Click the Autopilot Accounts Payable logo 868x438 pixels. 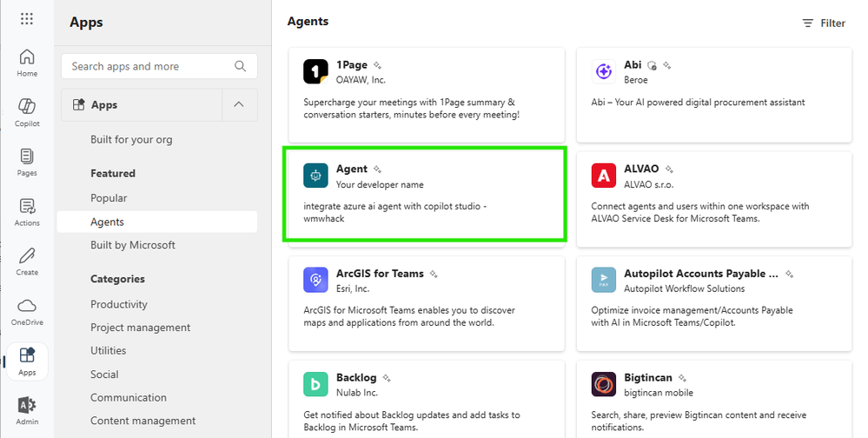[x=603, y=280]
